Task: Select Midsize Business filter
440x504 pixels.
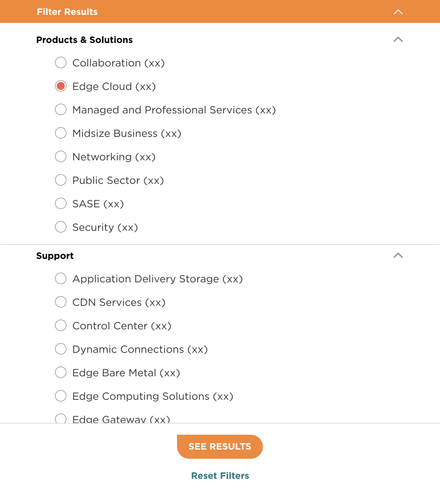Action: [x=61, y=133]
